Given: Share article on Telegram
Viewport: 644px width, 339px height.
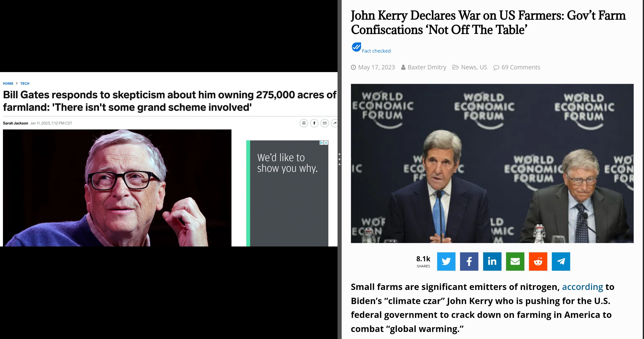Looking at the screenshot, I should (x=561, y=262).
